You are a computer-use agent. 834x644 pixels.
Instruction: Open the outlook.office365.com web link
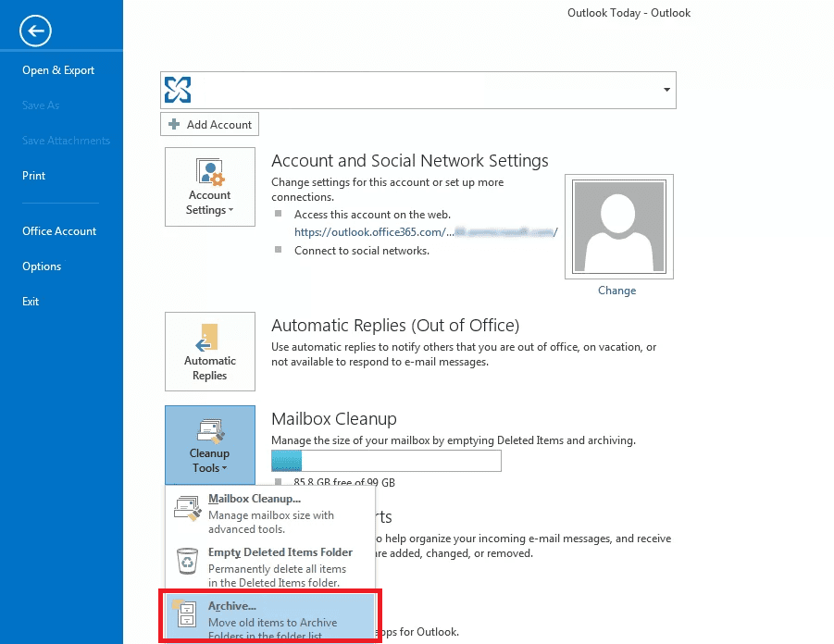[426, 232]
